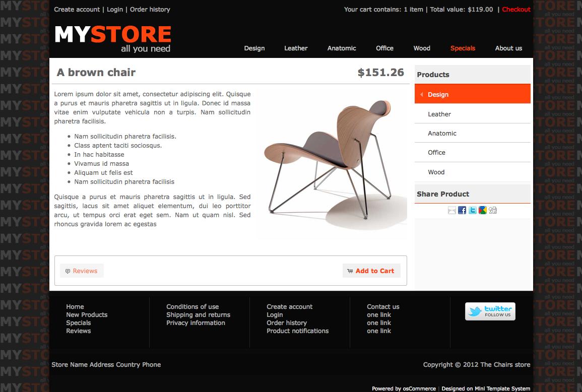
Task: Share product on Digg icon
Action: pyautogui.click(x=493, y=211)
